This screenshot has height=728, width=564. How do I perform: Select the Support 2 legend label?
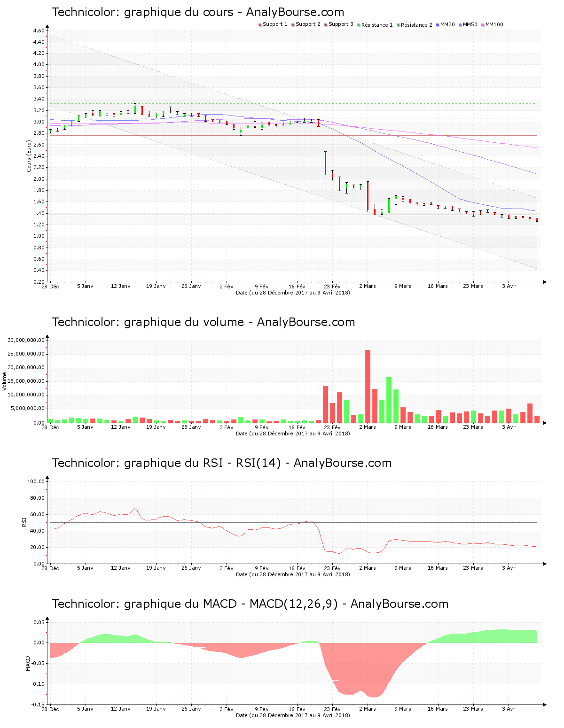coord(308,24)
